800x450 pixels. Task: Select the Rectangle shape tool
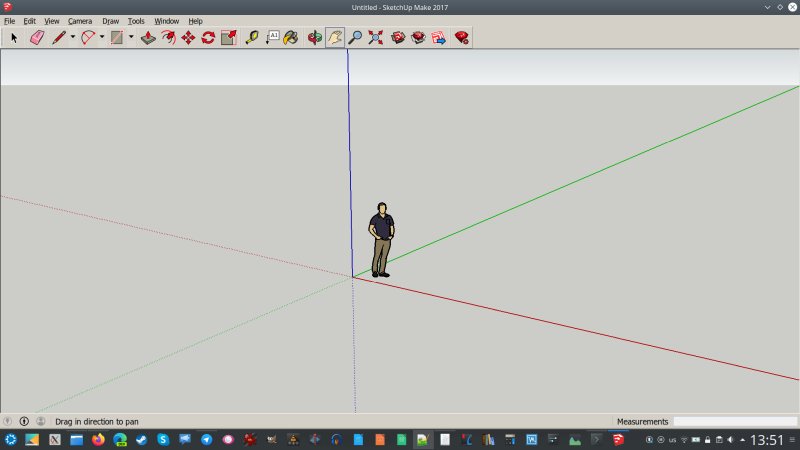tap(117, 38)
